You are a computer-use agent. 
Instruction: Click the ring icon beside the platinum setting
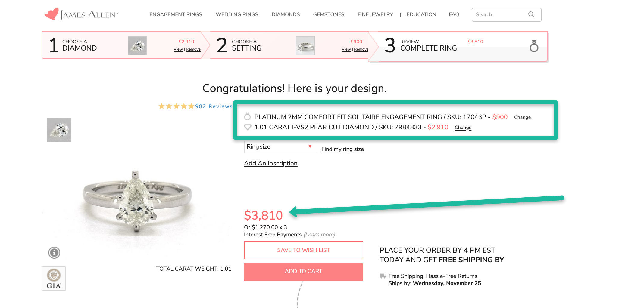[247, 117]
